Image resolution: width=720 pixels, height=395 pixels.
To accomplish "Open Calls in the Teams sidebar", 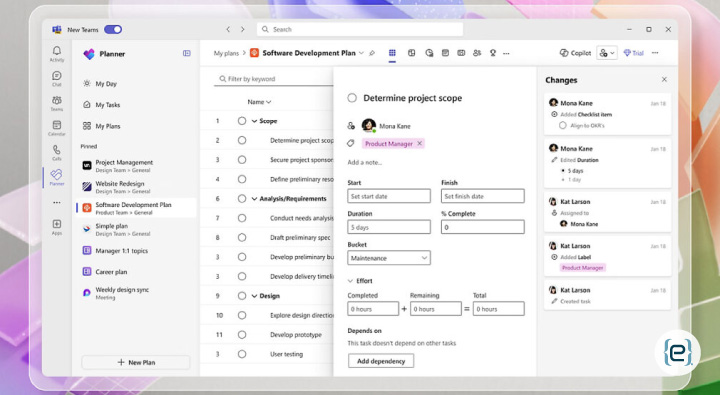I will tap(57, 152).
